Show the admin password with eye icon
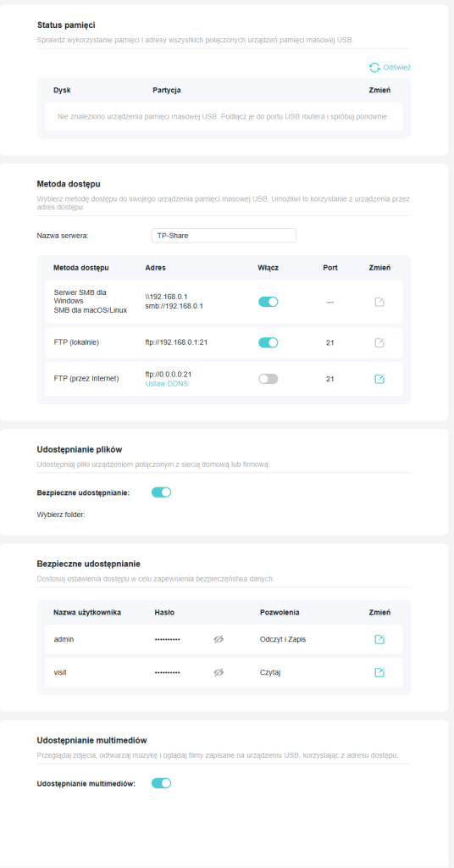 click(x=219, y=639)
